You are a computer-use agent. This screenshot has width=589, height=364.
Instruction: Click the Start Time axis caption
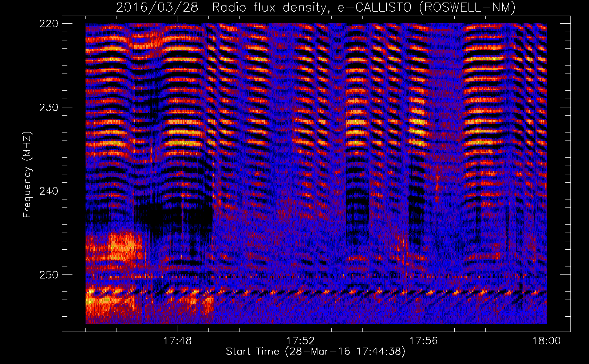pos(316,352)
